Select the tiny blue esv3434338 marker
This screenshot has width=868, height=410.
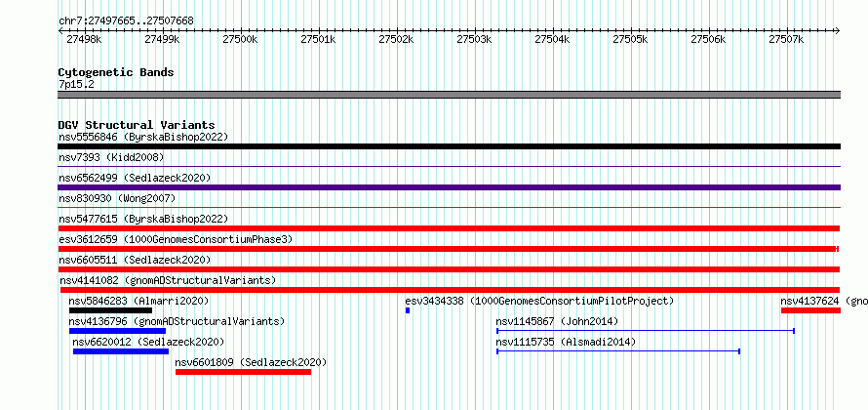pos(408,310)
